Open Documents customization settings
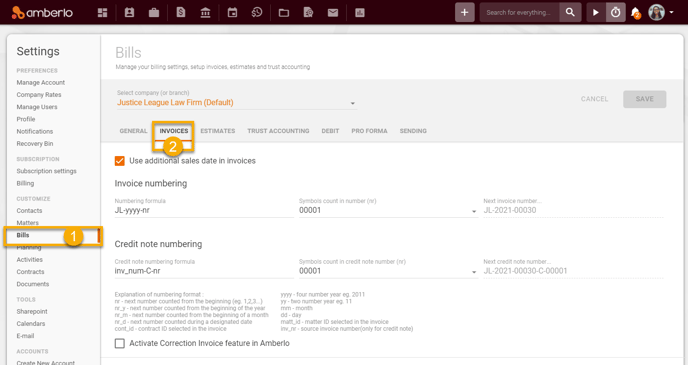688x365 pixels. click(33, 284)
